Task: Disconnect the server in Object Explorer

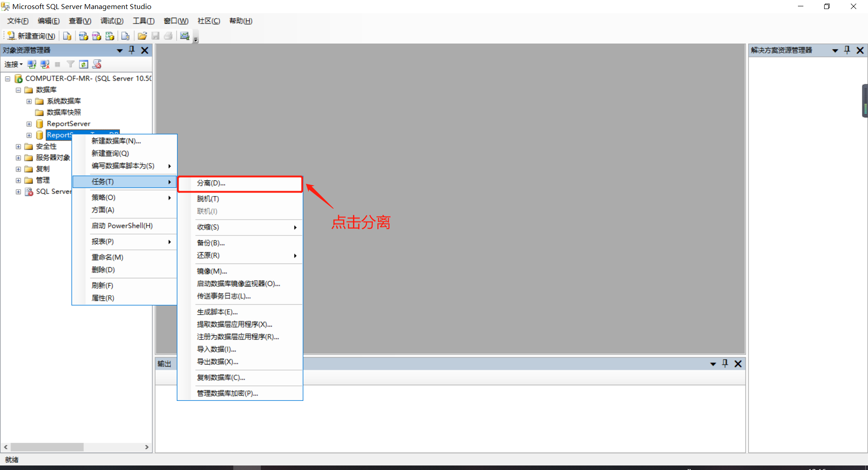Action: coord(44,64)
